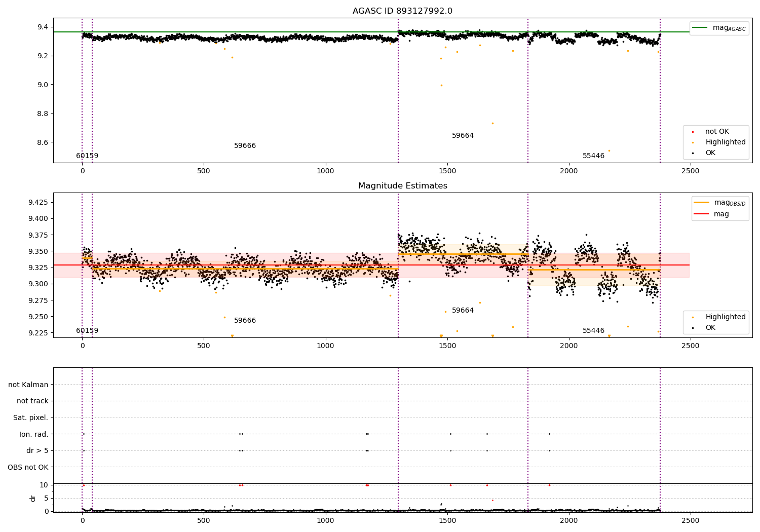
Task: Click the "8.6" y-axis tick label
Action: point(43,142)
